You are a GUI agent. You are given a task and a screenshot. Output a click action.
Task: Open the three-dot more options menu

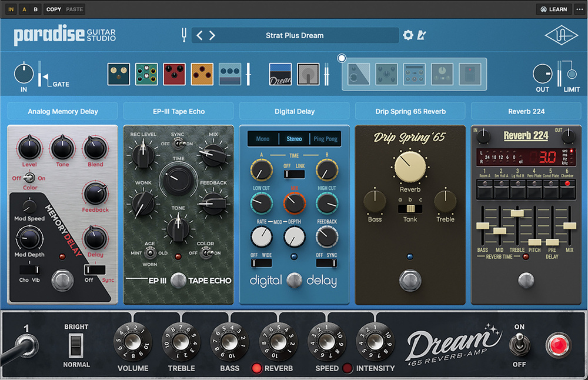(x=579, y=9)
